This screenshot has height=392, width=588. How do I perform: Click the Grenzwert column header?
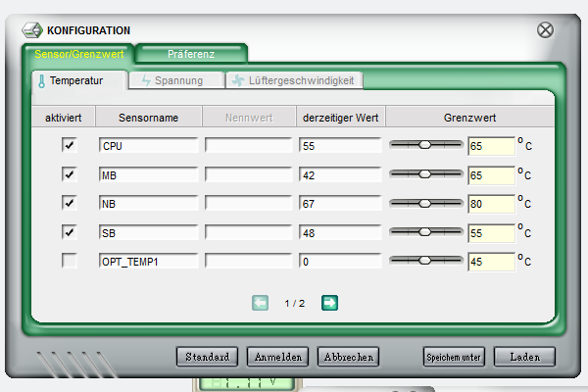point(469,118)
